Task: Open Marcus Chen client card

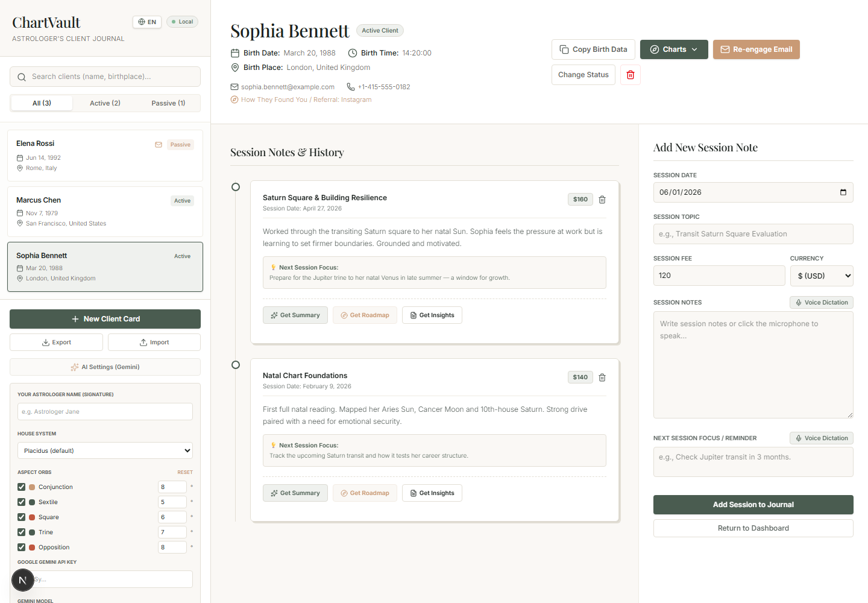Action: pos(105,212)
